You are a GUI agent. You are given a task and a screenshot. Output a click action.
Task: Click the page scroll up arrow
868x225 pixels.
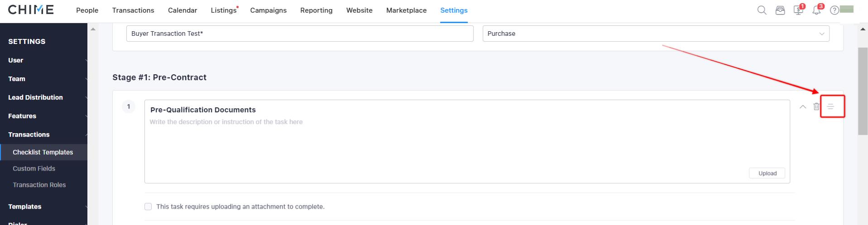863,29
